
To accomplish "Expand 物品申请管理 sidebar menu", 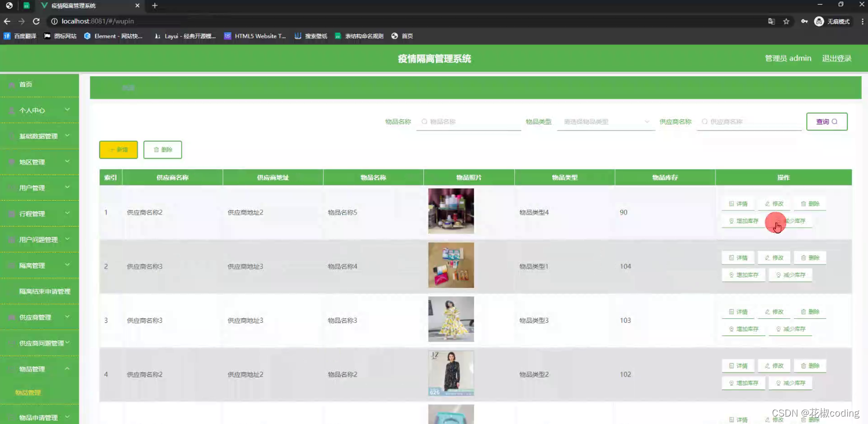I will tap(39, 417).
